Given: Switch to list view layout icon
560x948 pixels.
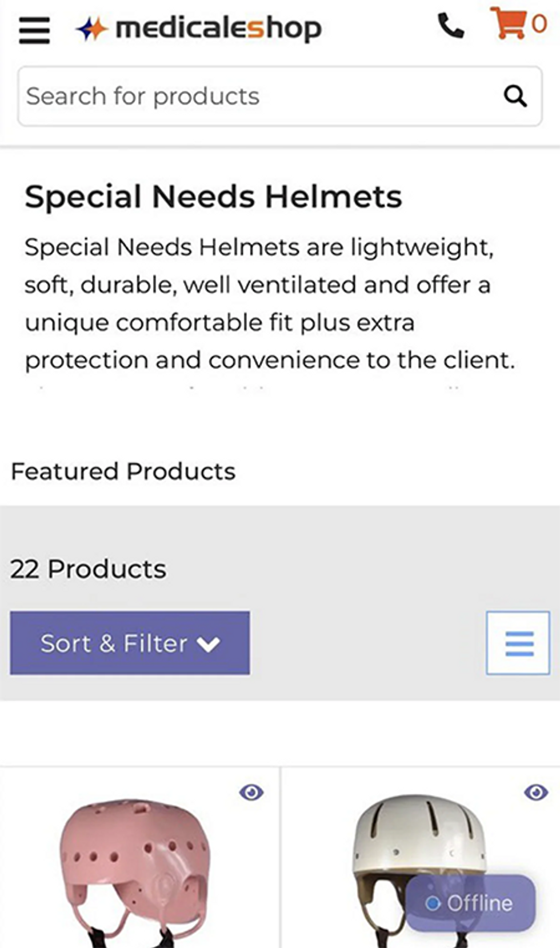Looking at the screenshot, I should 518,643.
